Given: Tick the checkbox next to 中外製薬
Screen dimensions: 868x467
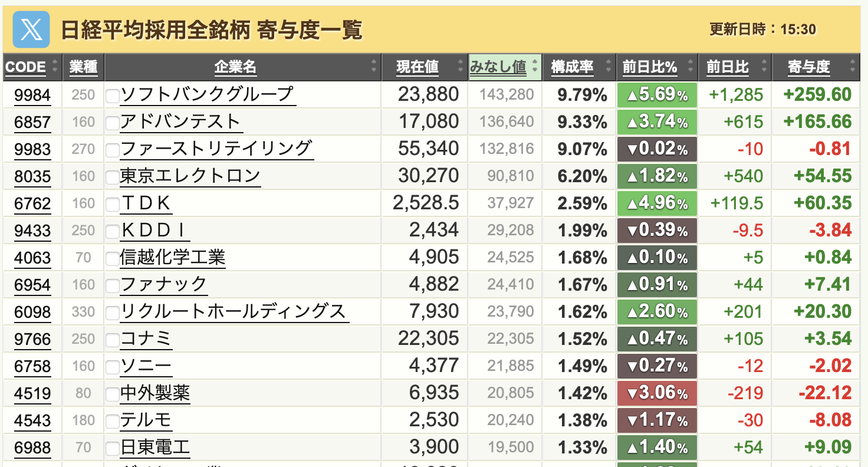Looking at the screenshot, I should (112, 394).
